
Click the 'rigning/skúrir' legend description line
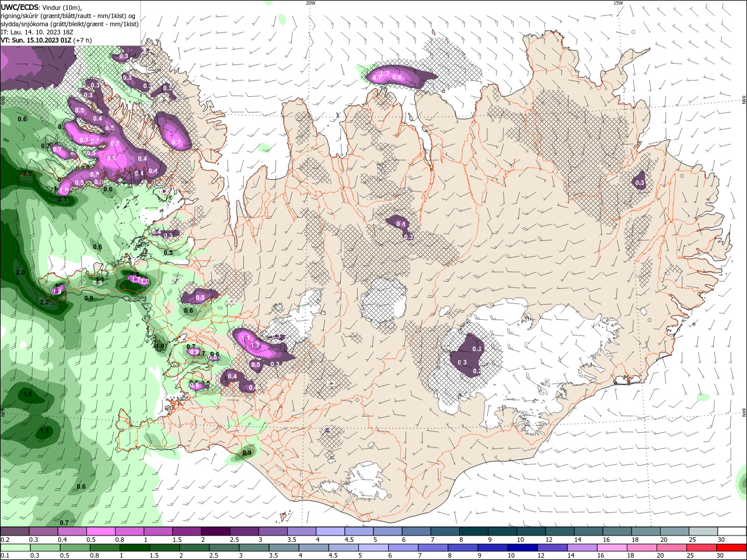pyautogui.click(x=68, y=16)
